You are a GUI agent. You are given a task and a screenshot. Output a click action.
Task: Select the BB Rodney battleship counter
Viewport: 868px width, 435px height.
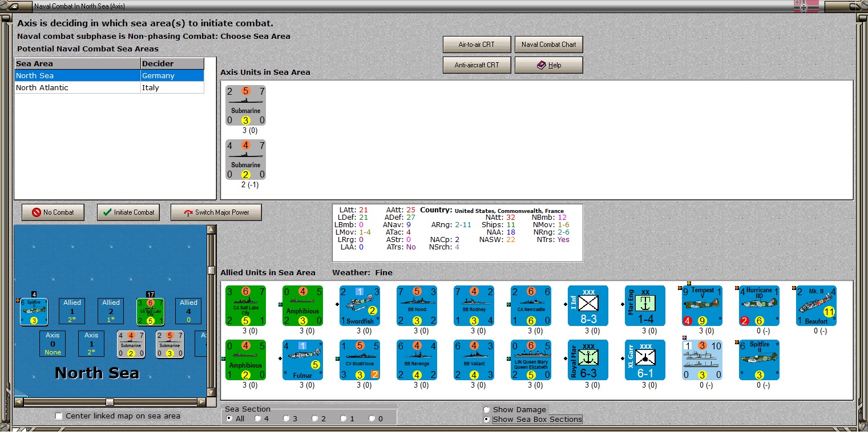[x=474, y=305]
